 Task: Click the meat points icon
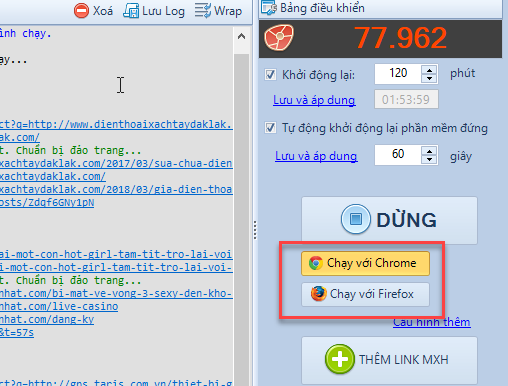(279, 37)
